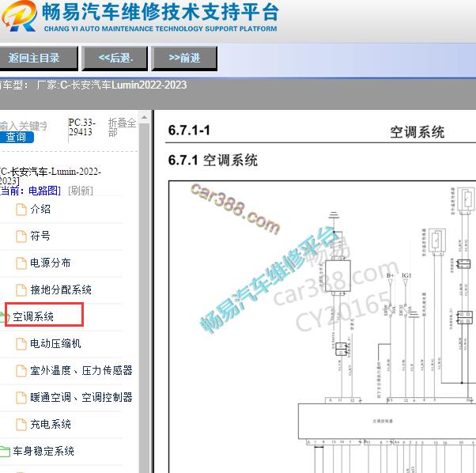Click the document icon beside 接地分配系统

21,290
